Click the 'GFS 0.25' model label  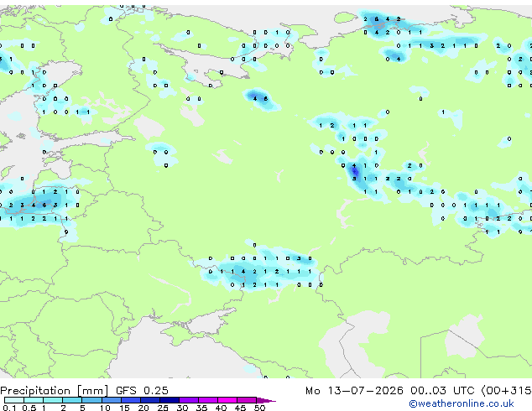(x=142, y=391)
